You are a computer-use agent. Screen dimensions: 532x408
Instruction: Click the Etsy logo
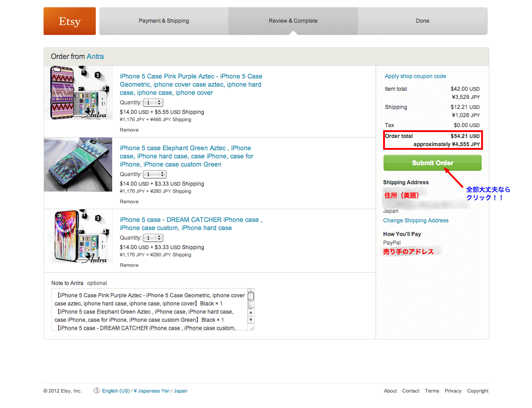pos(69,21)
